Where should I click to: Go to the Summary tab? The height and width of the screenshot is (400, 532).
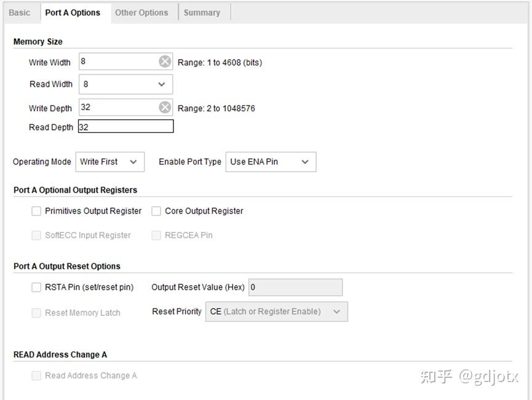pos(202,12)
